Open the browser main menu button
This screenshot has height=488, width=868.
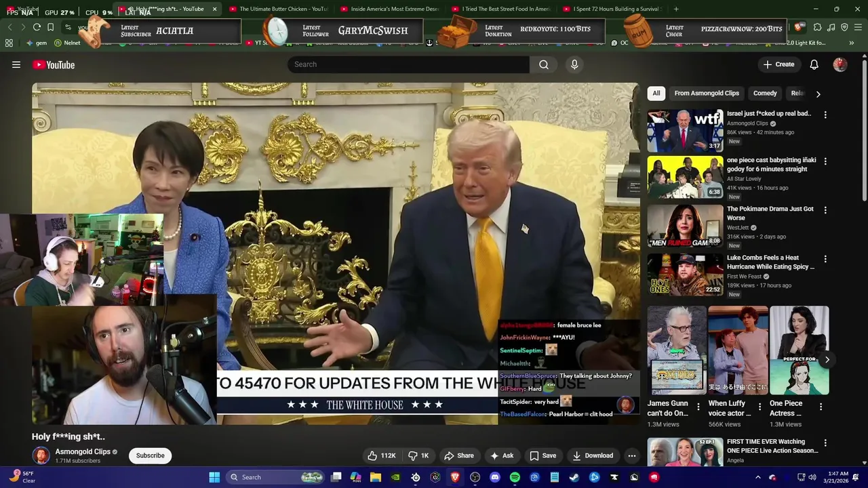click(858, 27)
